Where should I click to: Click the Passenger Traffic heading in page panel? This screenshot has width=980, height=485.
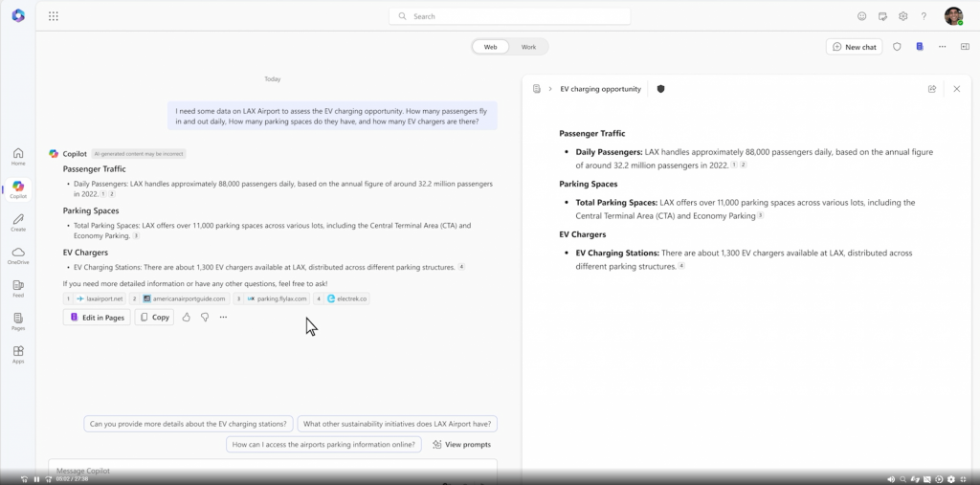pos(591,133)
